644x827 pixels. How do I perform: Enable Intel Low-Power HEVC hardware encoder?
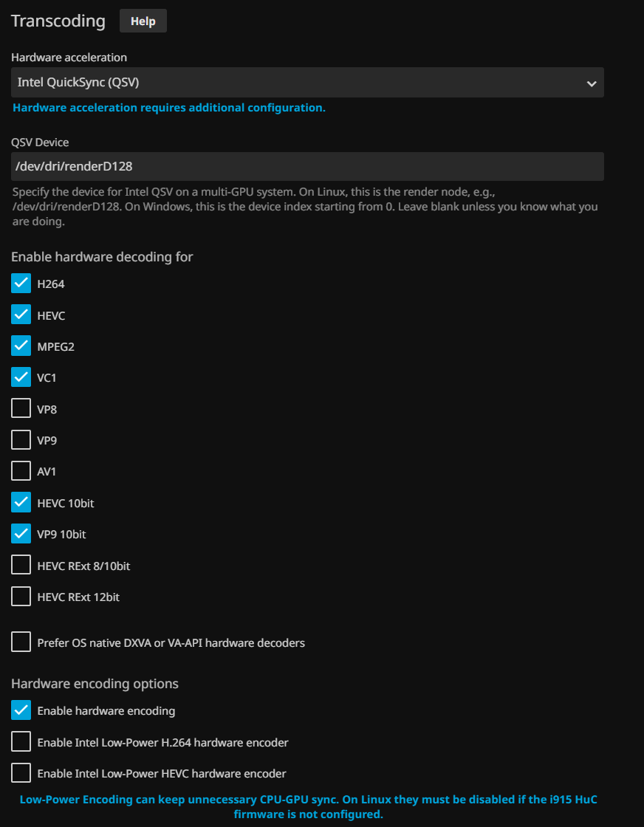coord(21,773)
